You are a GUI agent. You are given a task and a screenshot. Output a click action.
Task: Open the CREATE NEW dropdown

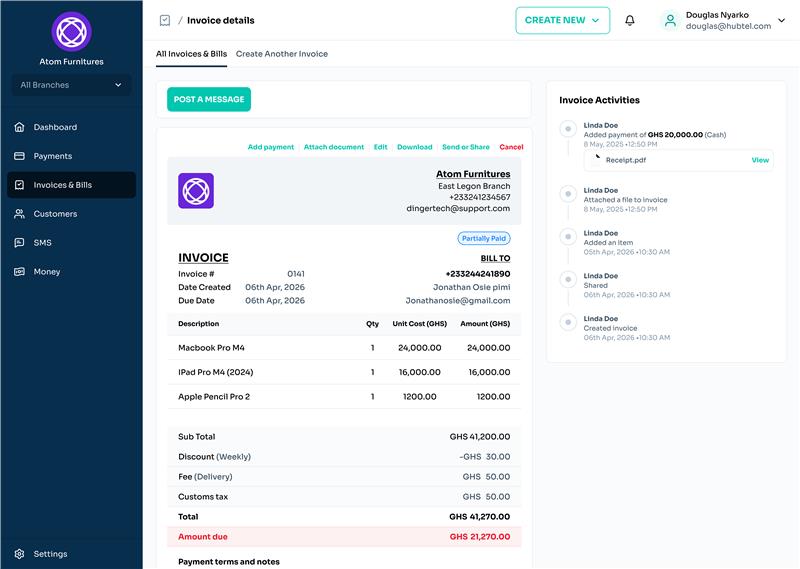tap(562, 20)
